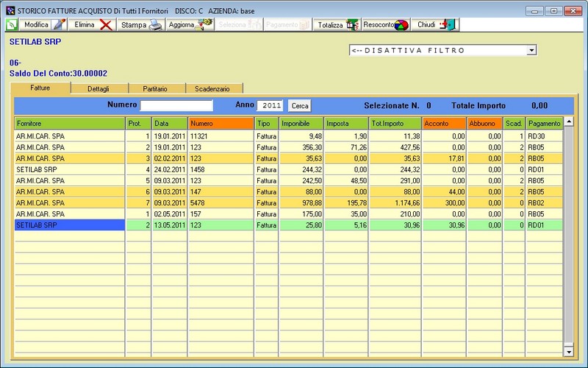Screen dimensions: 588x368
Task: Click invoice number 147
Action: pyautogui.click(x=221, y=192)
